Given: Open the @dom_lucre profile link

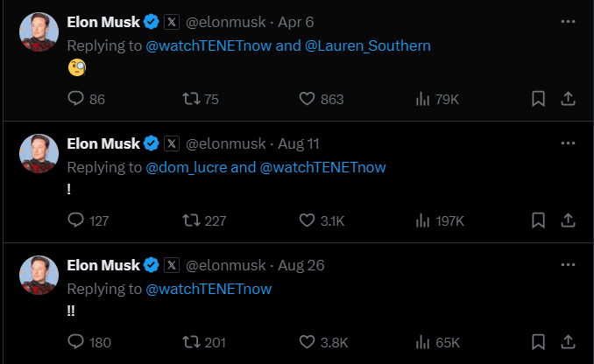Looking at the screenshot, I should [186, 166].
